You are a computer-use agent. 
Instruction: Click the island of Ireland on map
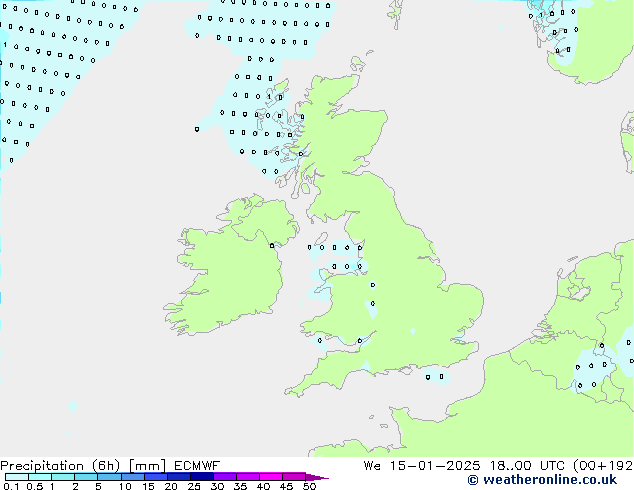coord(232,267)
